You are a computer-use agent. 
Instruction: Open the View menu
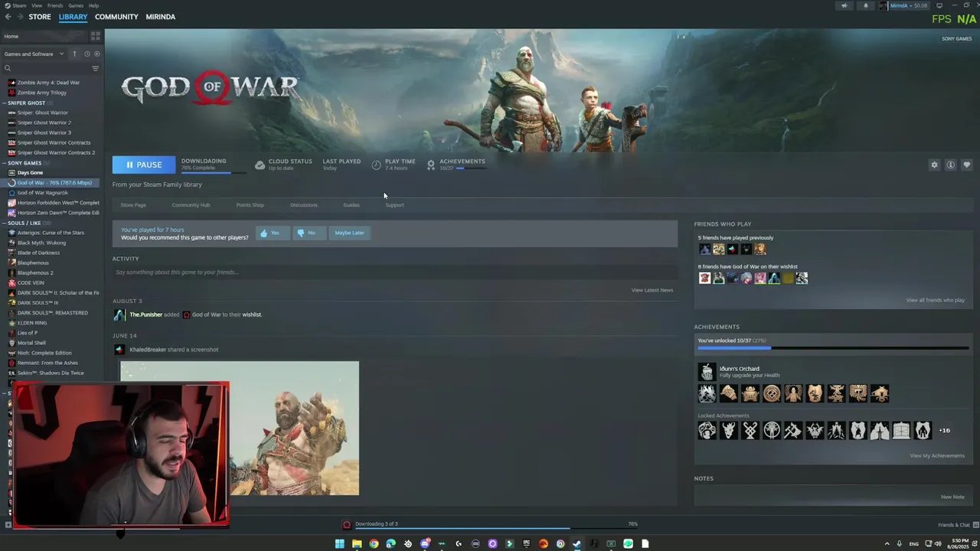click(x=37, y=5)
